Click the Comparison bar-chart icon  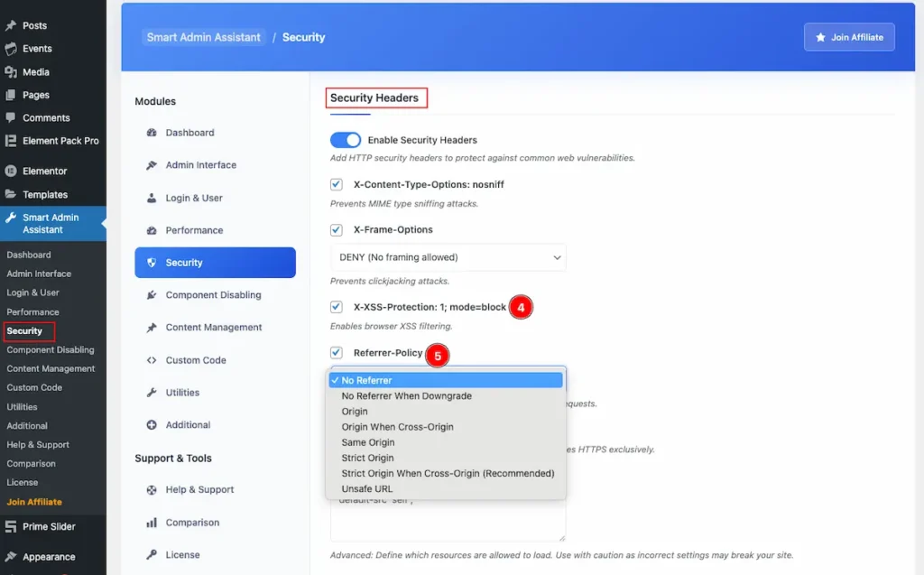pos(152,523)
